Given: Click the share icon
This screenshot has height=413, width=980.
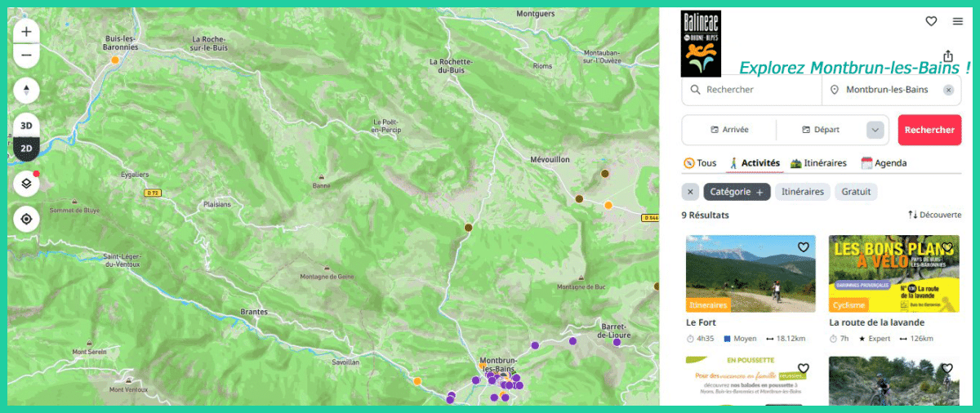Looking at the screenshot, I should click(x=947, y=56).
